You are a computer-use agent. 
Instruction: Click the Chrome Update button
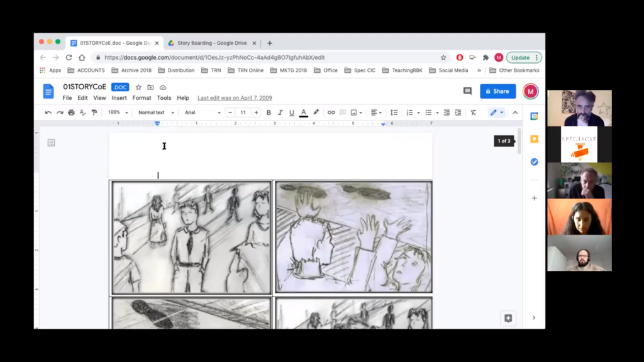524,57
